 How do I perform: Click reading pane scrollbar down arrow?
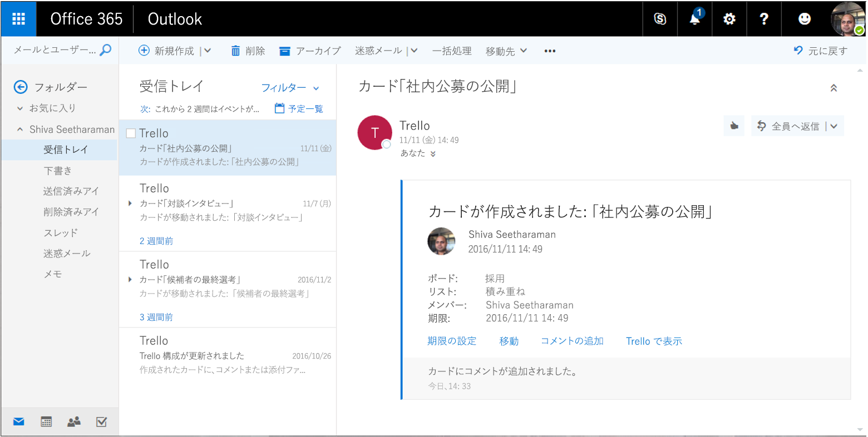coord(861,429)
